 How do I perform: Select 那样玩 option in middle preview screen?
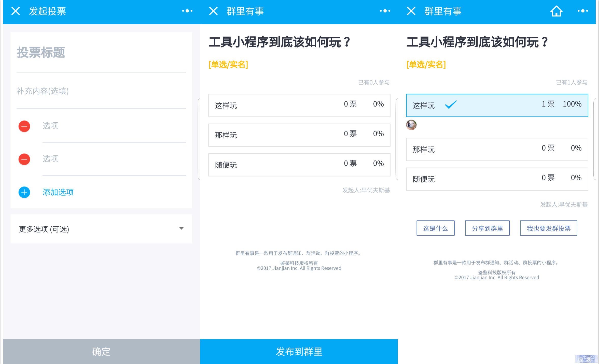point(299,135)
